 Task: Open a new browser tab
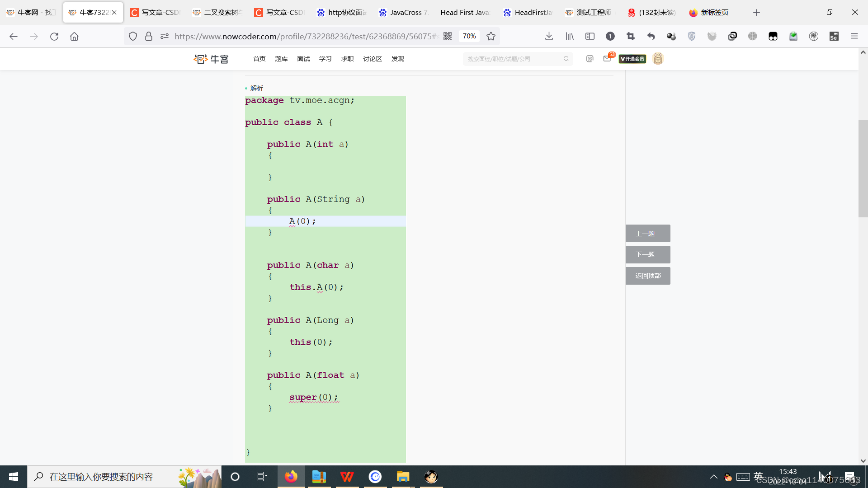pos(756,12)
